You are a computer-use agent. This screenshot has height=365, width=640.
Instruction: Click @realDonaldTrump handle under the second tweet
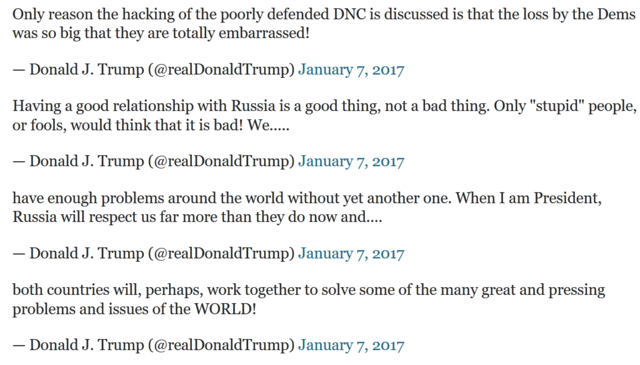(x=221, y=162)
